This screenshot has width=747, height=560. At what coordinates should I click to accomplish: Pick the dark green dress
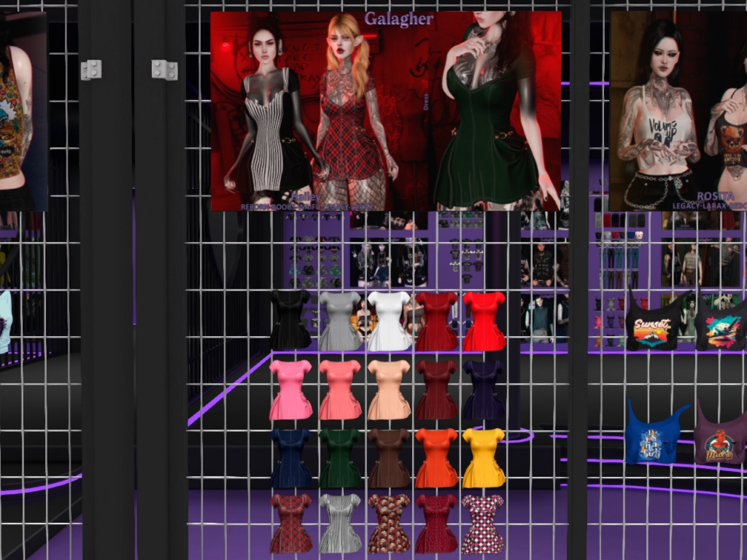point(340,458)
